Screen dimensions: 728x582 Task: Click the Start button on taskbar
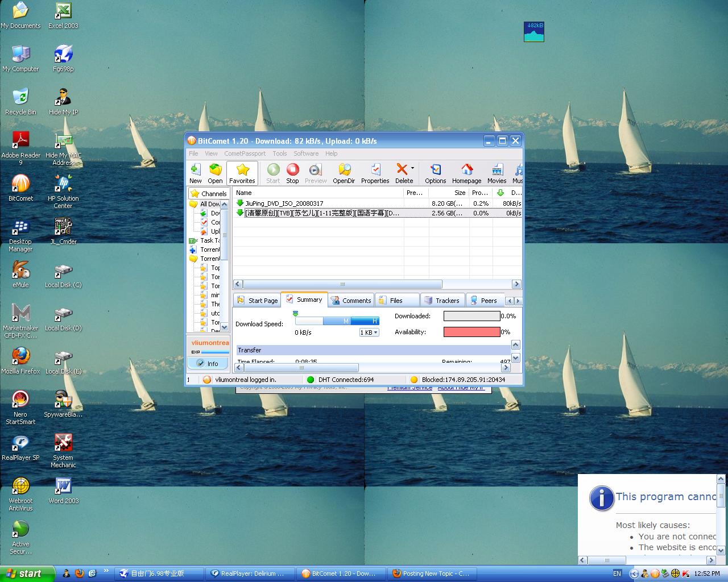(27, 573)
